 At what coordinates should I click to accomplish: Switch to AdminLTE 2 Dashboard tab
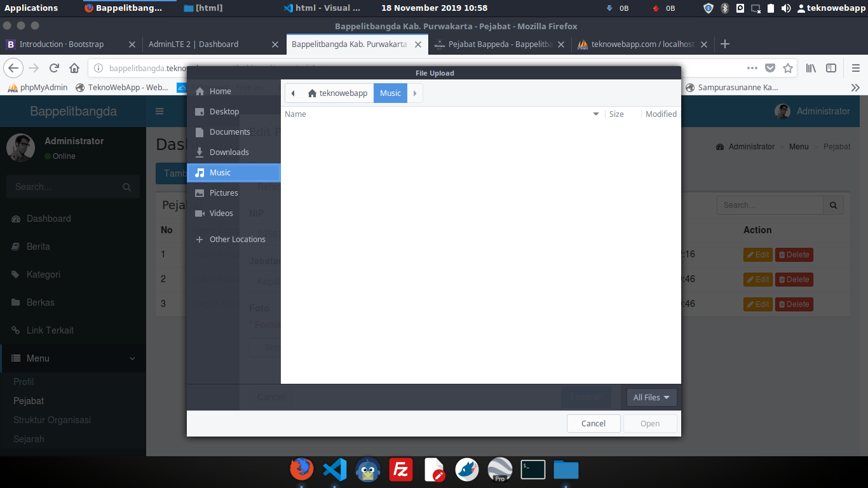click(x=212, y=44)
